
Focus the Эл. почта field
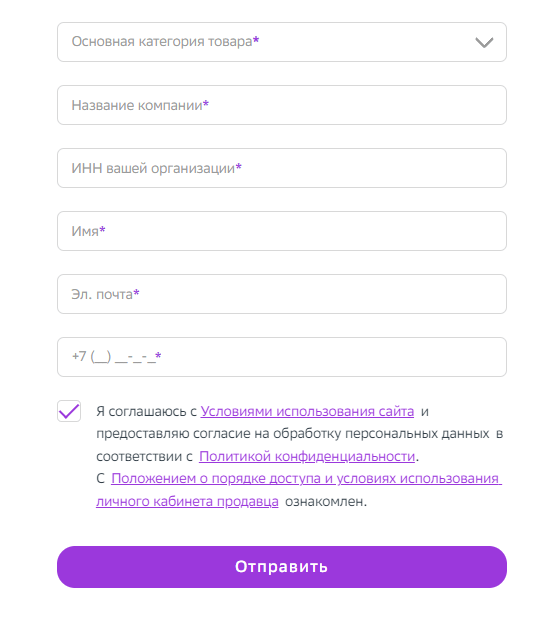pyautogui.click(x=281, y=294)
